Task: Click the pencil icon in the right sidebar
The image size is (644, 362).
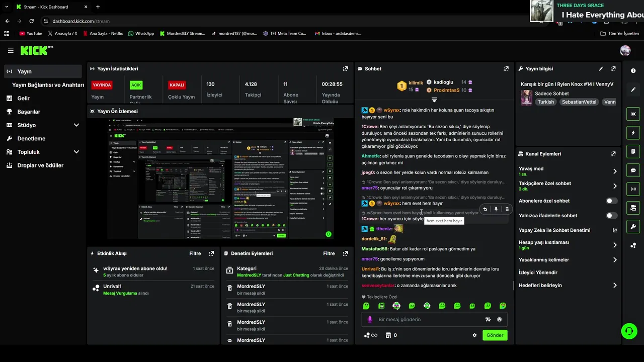Action: [x=633, y=89]
